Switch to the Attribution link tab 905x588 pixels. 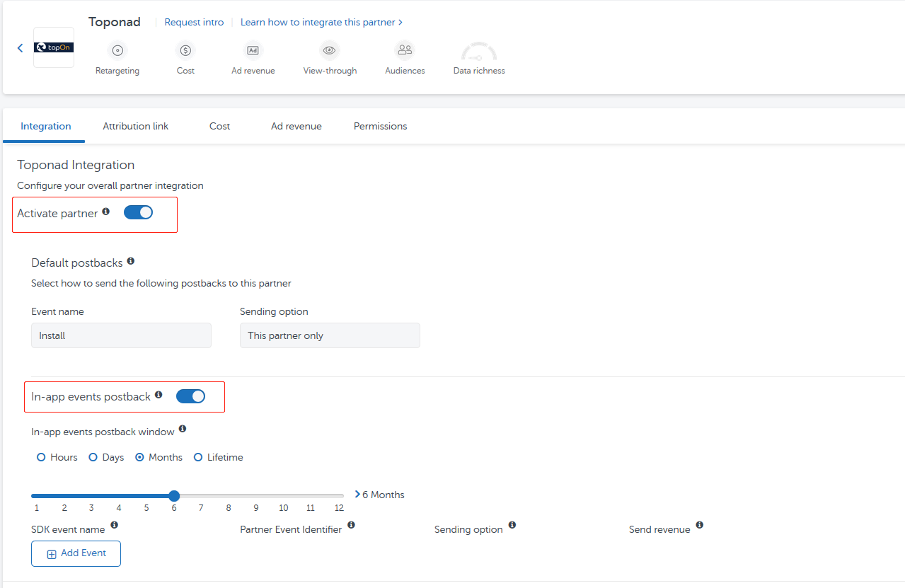click(x=135, y=126)
